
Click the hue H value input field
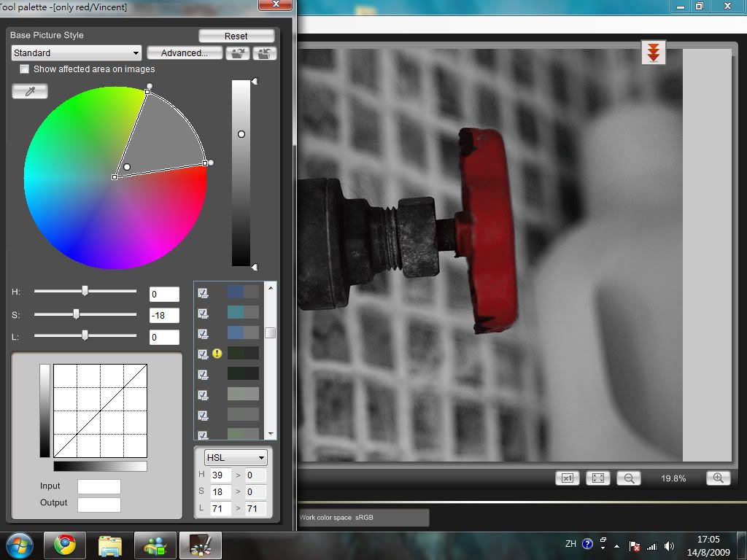(164, 295)
